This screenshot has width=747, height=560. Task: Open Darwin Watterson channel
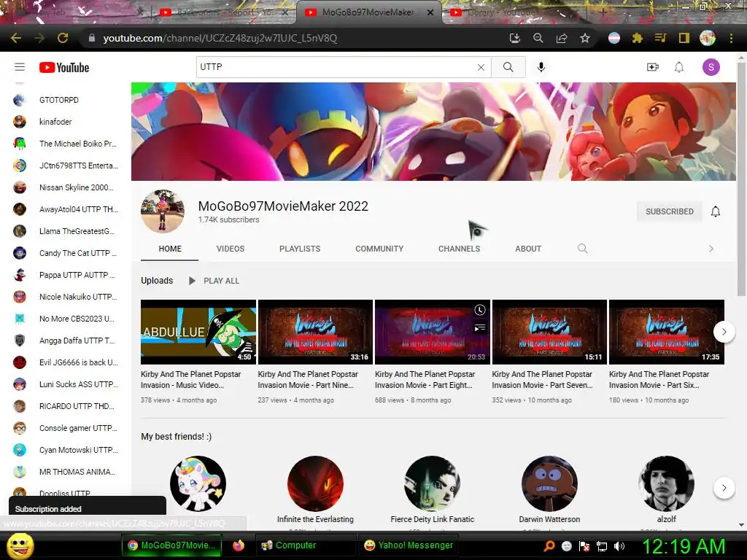click(549, 490)
